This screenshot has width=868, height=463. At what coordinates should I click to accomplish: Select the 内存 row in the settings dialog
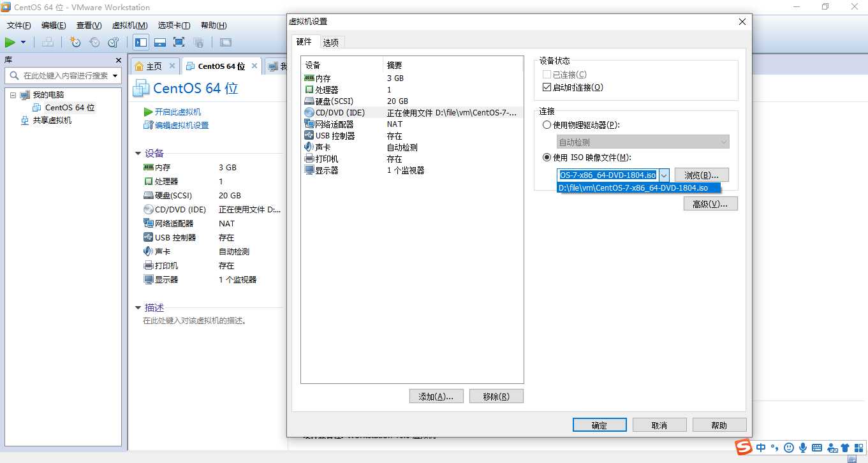(x=412, y=78)
